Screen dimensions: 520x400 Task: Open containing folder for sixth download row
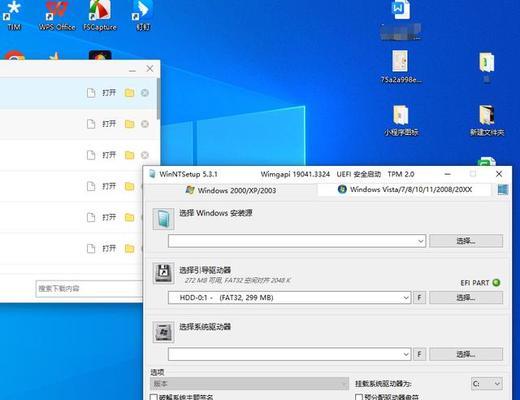(x=130, y=248)
